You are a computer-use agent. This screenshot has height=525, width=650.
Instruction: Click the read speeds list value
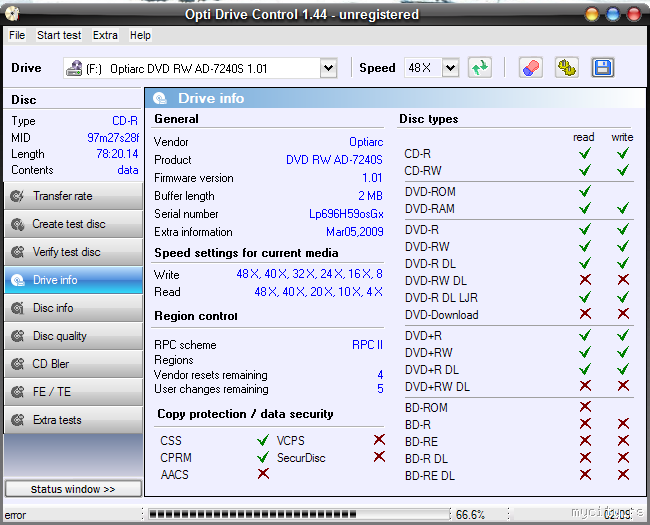click(x=318, y=292)
